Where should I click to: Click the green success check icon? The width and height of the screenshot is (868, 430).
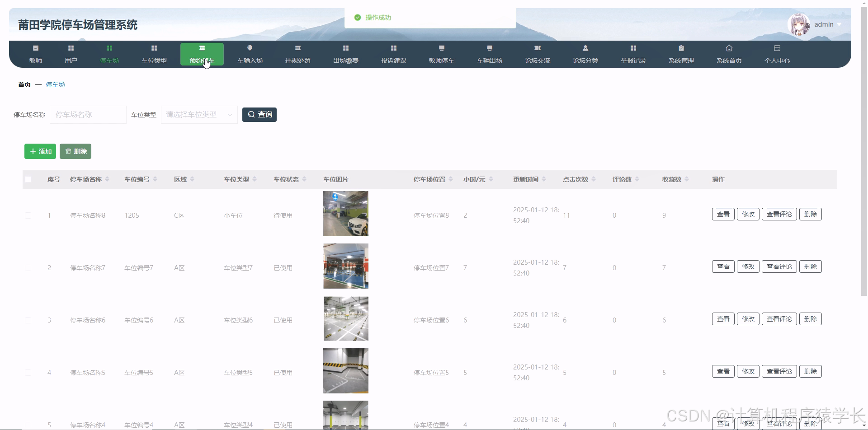[x=358, y=18]
